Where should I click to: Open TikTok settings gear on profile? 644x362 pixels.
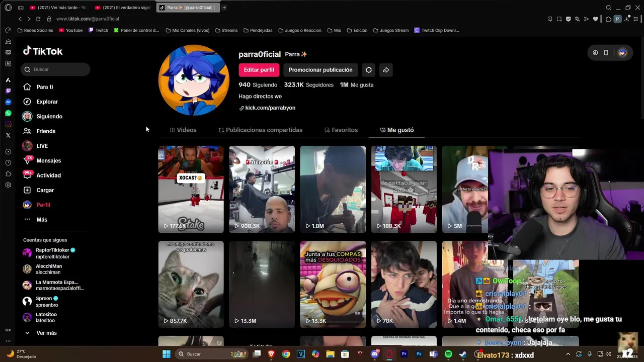pyautogui.click(x=369, y=70)
